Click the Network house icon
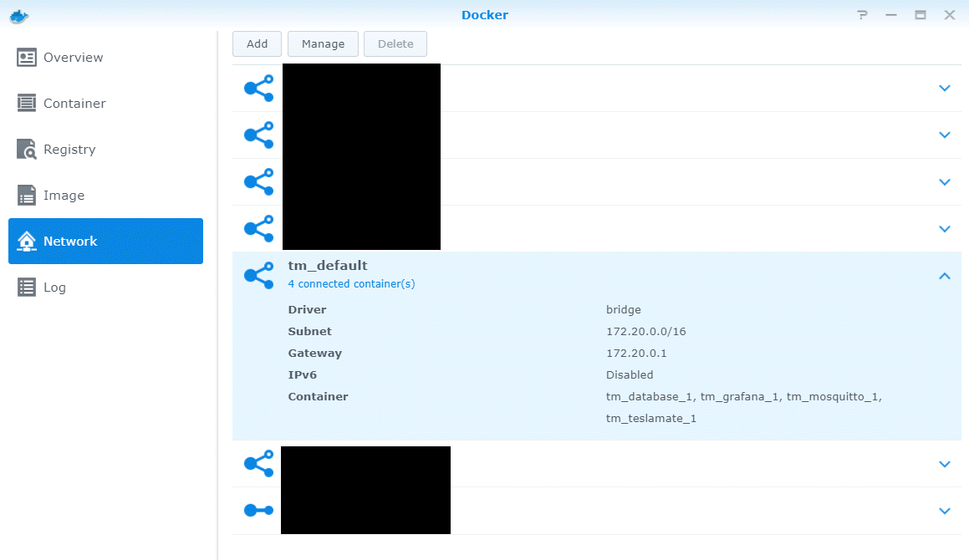The image size is (969, 560). [x=27, y=241]
